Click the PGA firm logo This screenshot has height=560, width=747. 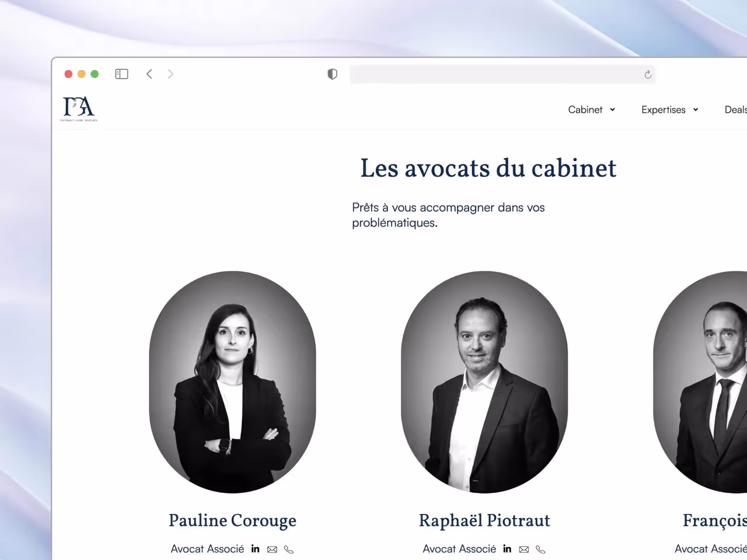[x=79, y=109]
